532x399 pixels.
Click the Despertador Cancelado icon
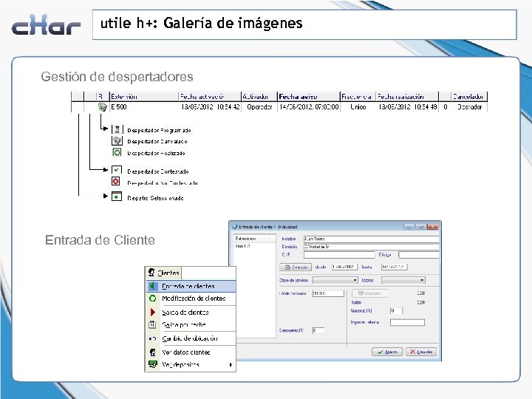pyautogui.click(x=117, y=140)
